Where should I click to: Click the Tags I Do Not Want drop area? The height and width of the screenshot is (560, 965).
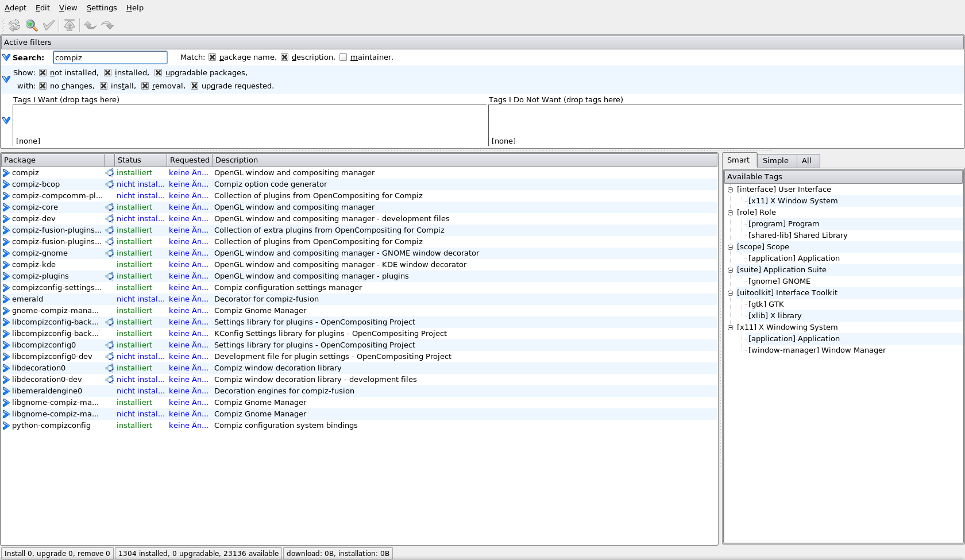point(725,125)
